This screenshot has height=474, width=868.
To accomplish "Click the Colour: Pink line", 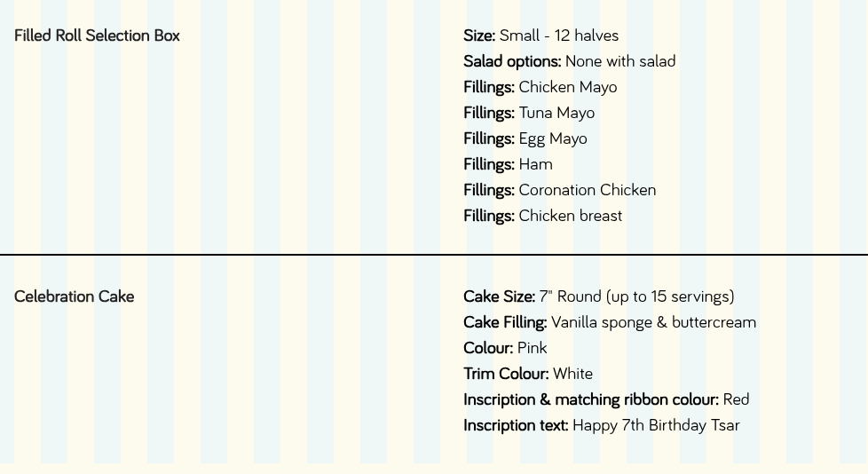I will pos(505,348).
